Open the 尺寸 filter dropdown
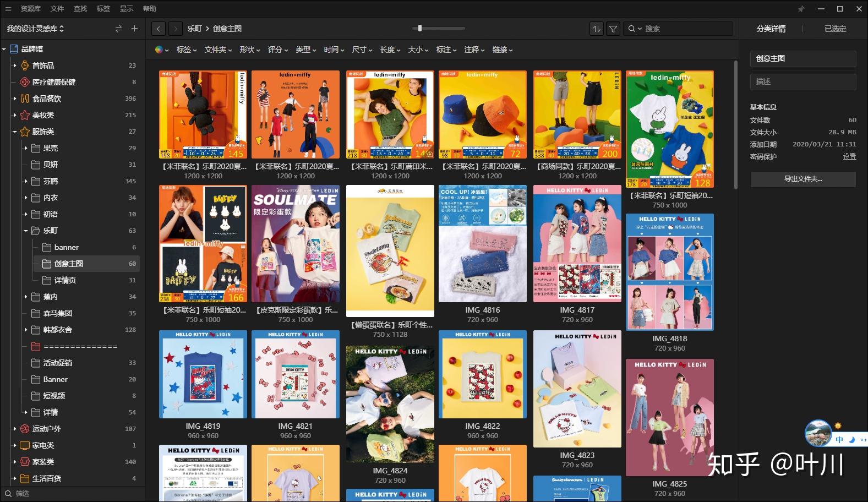 coord(362,50)
